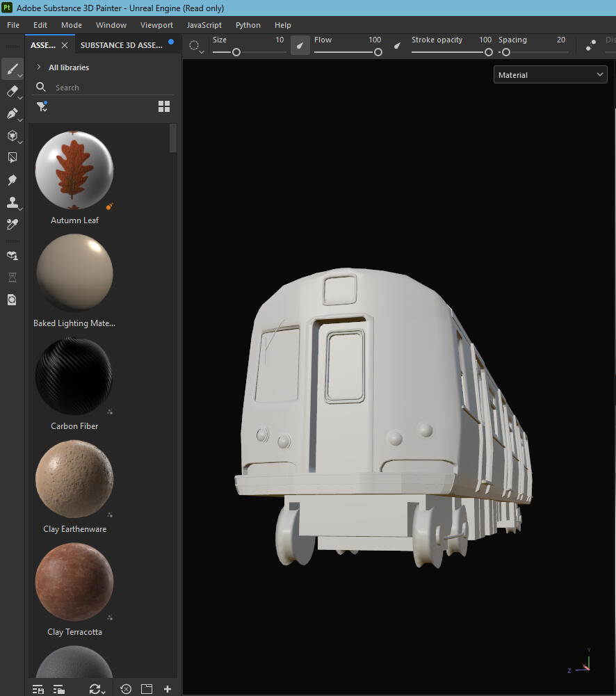
Task: Select the Paint brush tool
Action: (x=12, y=69)
